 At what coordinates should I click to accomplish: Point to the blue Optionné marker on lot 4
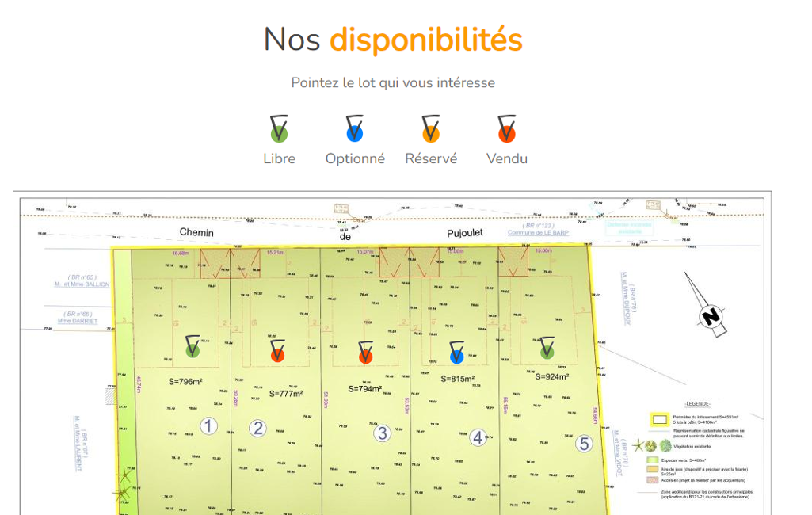tap(456, 353)
